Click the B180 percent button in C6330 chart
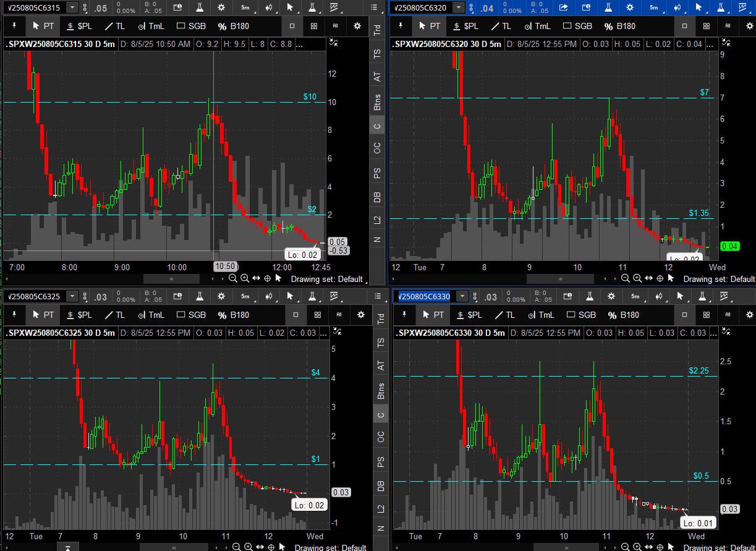756x551 pixels. (623, 315)
